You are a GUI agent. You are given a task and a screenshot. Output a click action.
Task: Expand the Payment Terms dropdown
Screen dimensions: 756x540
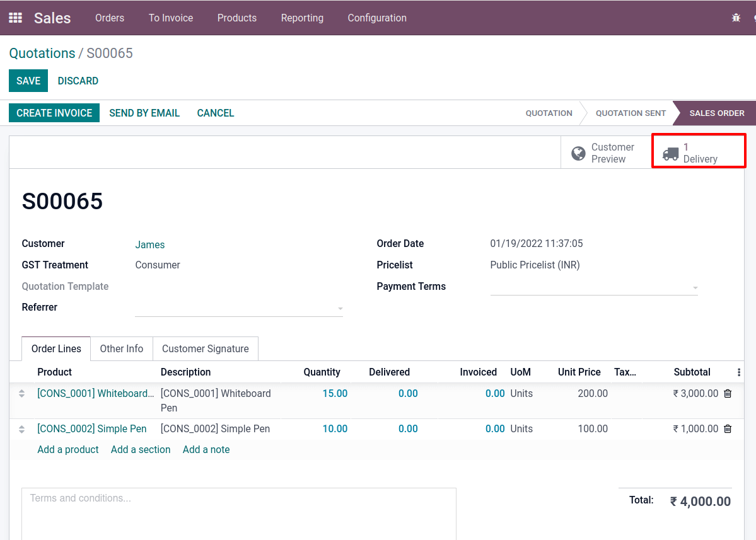point(695,287)
